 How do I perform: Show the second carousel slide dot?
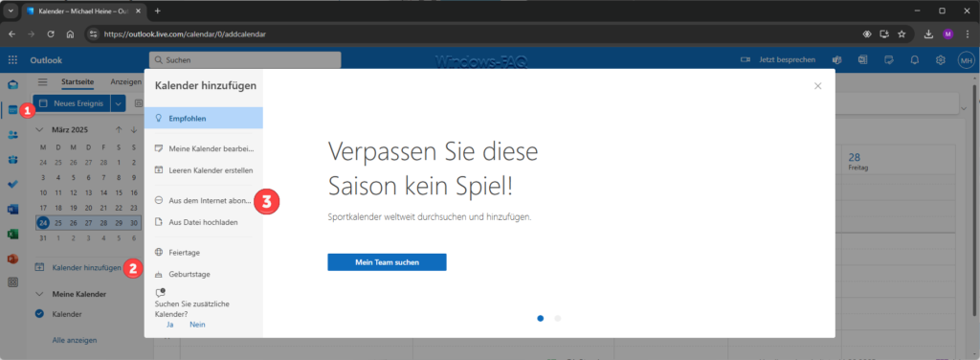click(x=558, y=318)
